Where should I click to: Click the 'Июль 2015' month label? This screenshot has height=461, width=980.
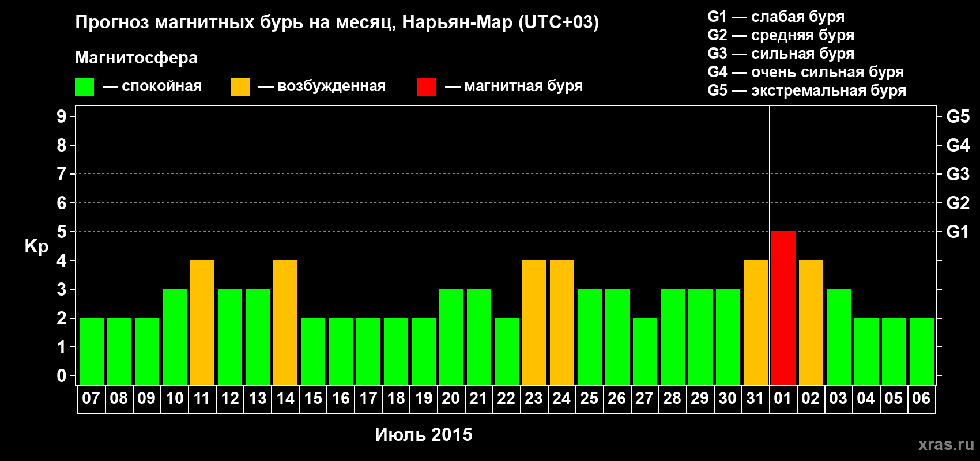(424, 434)
